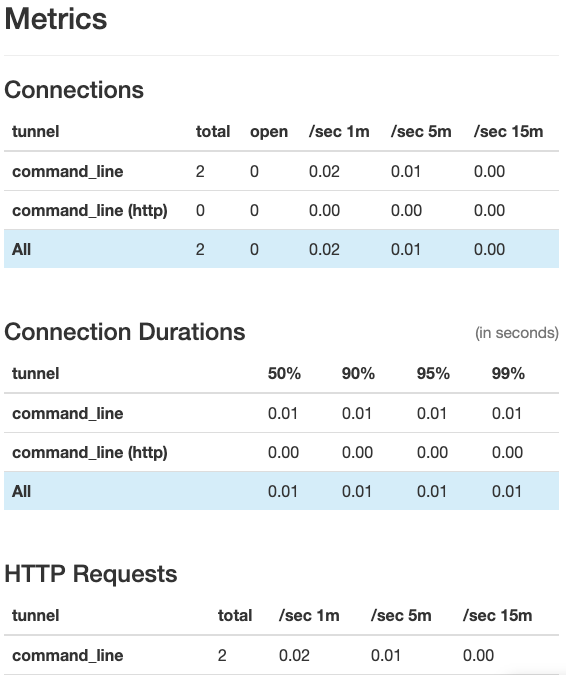Click the /sec 1m header in Connections
Screen dimensions: 566x675
(339, 132)
